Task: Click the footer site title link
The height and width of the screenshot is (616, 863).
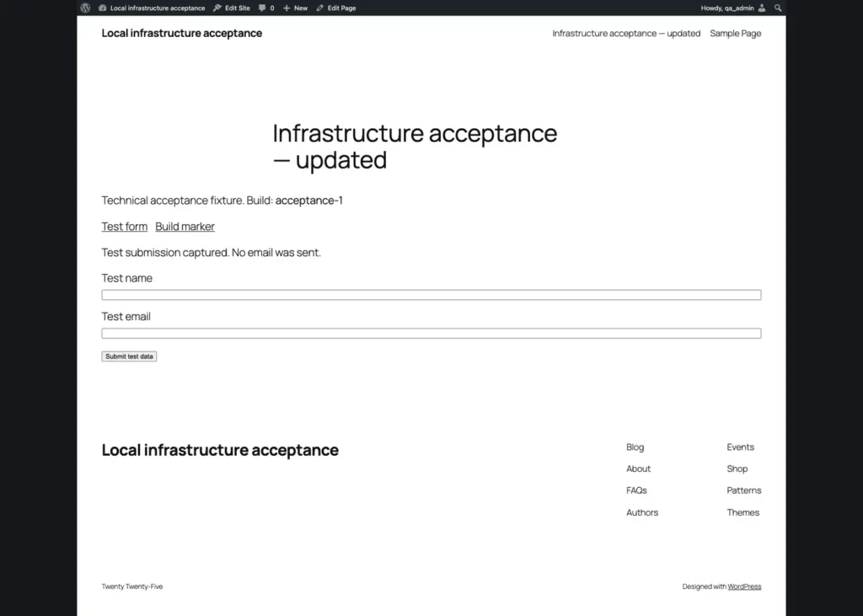Action: tap(220, 450)
